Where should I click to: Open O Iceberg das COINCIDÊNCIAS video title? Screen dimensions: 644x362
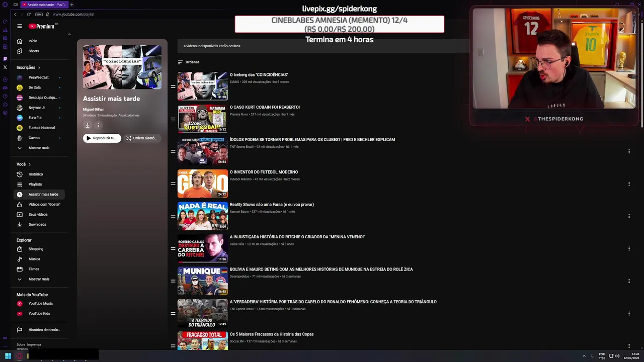pyautogui.click(x=259, y=75)
